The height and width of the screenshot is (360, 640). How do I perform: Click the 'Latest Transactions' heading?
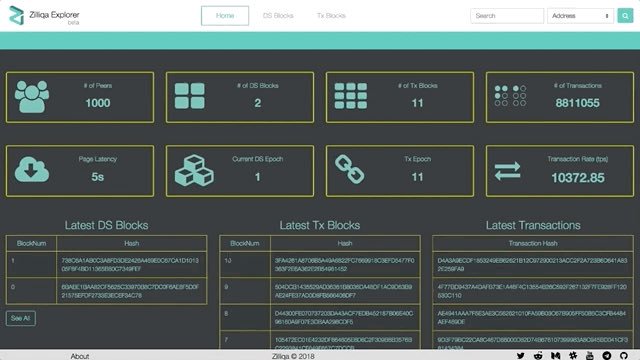[x=533, y=225]
